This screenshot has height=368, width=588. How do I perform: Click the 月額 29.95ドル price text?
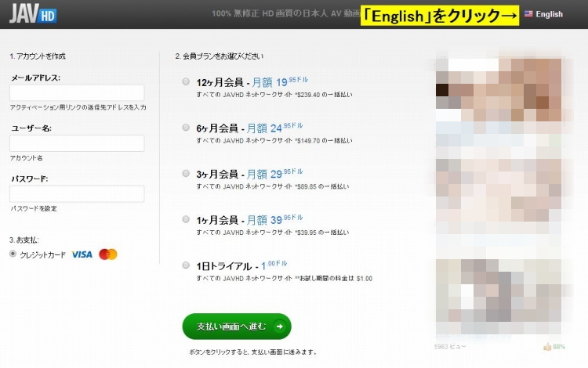coord(274,174)
